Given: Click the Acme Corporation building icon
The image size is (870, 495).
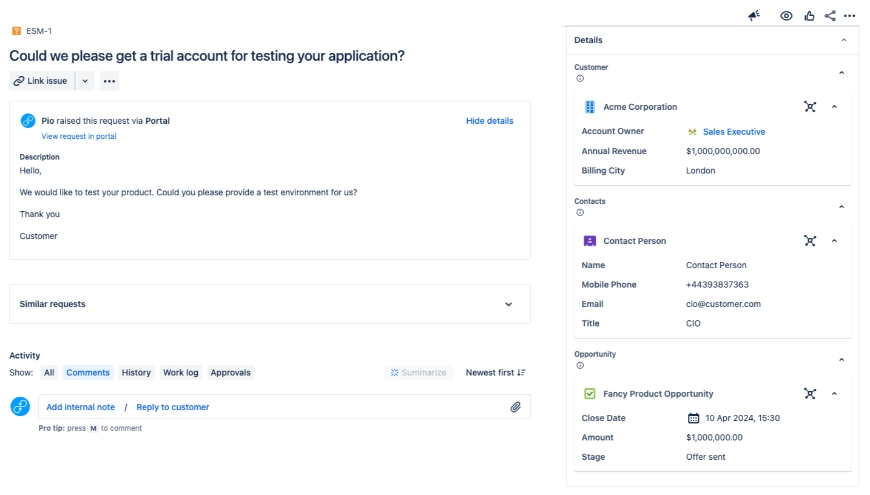Looking at the screenshot, I should tap(590, 107).
